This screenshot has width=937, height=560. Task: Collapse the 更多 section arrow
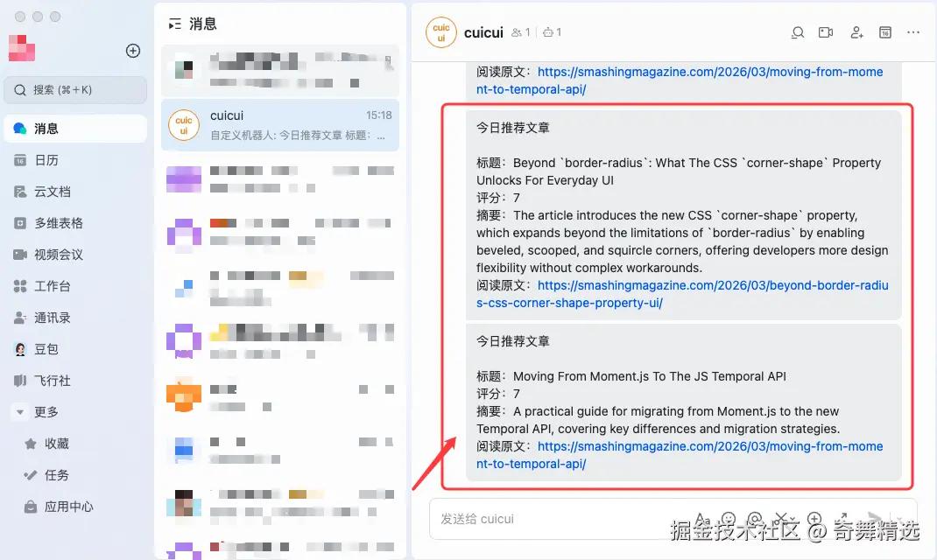20,412
